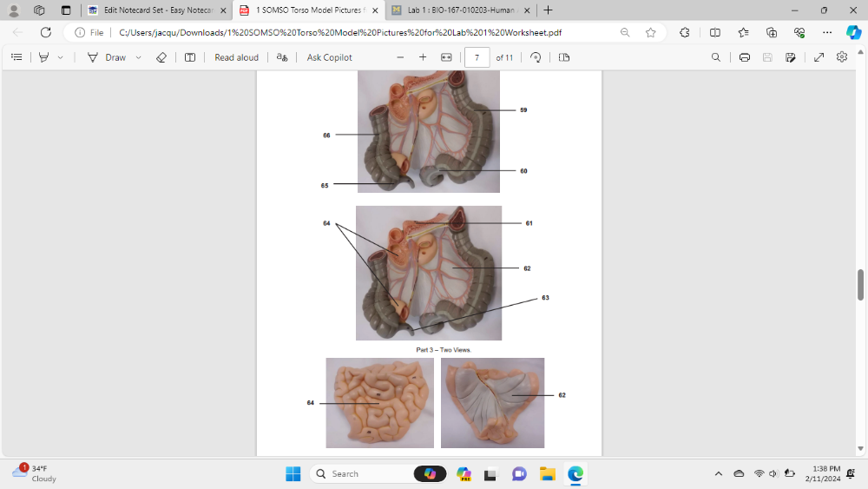Screen dimensions: 868x489
Task: Toggle the Page view layout button
Action: (564, 57)
